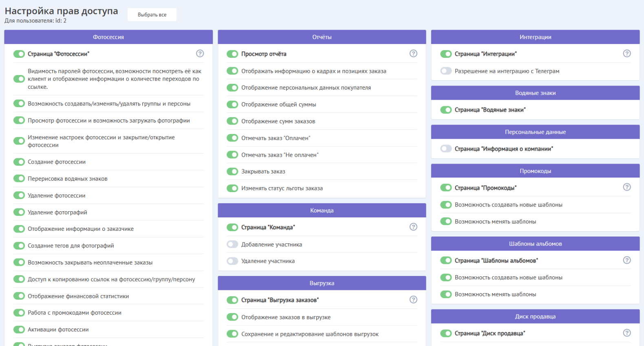Show help for Страница "Промокоды"
The width and height of the screenshot is (644, 346).
coord(627,187)
